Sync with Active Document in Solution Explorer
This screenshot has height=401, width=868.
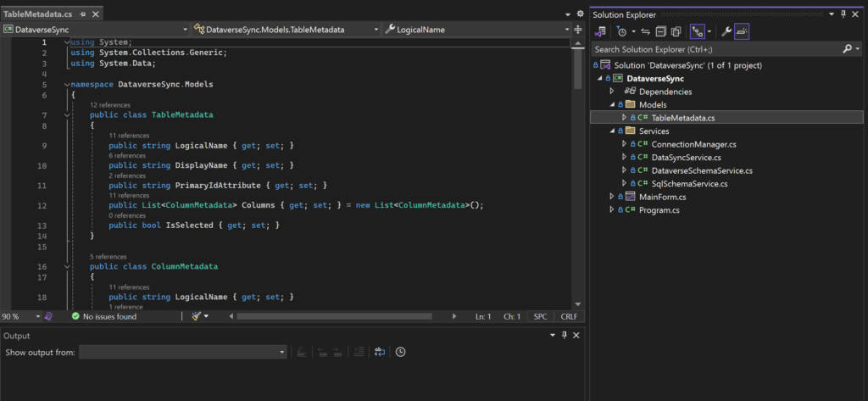[645, 32]
